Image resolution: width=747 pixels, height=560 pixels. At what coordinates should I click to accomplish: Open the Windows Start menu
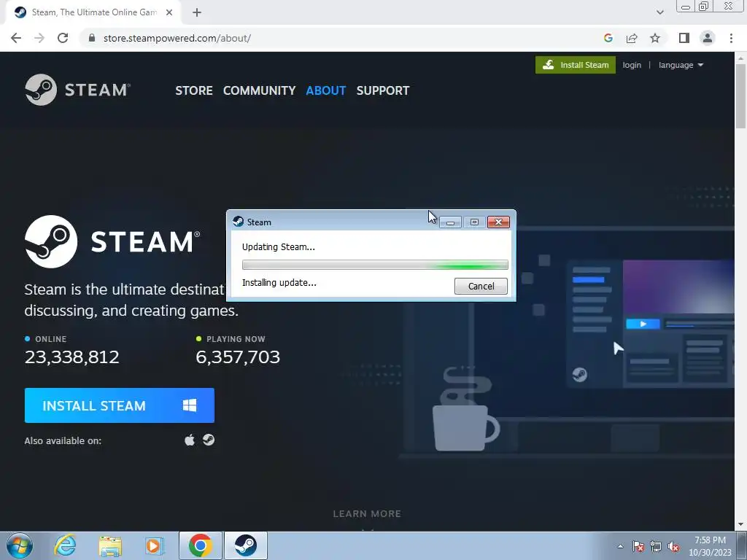[20, 545]
